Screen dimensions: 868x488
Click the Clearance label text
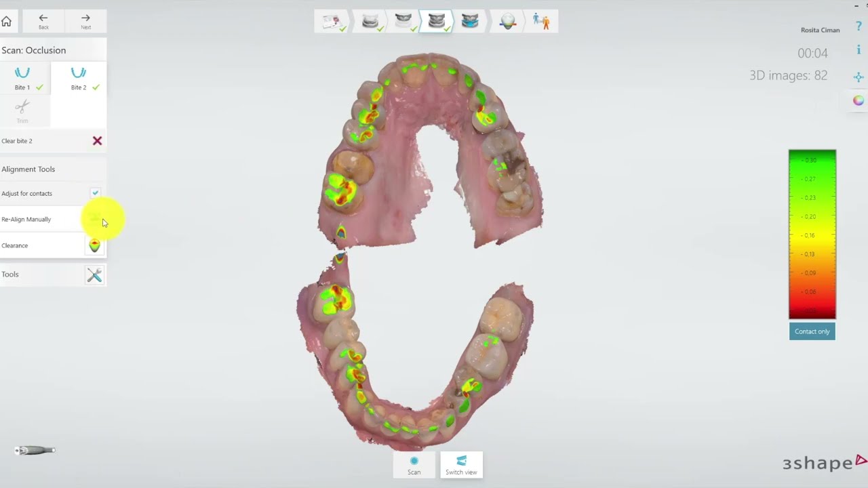point(14,245)
